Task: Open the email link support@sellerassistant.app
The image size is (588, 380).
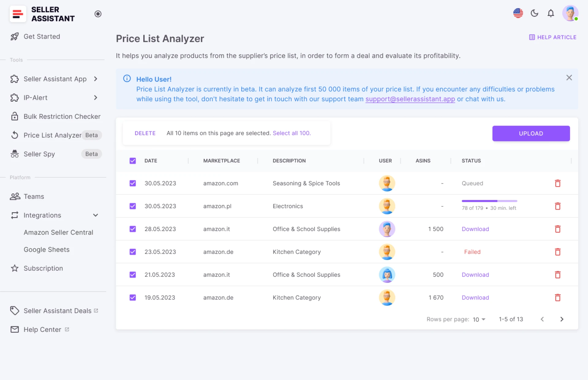Action: [410, 99]
